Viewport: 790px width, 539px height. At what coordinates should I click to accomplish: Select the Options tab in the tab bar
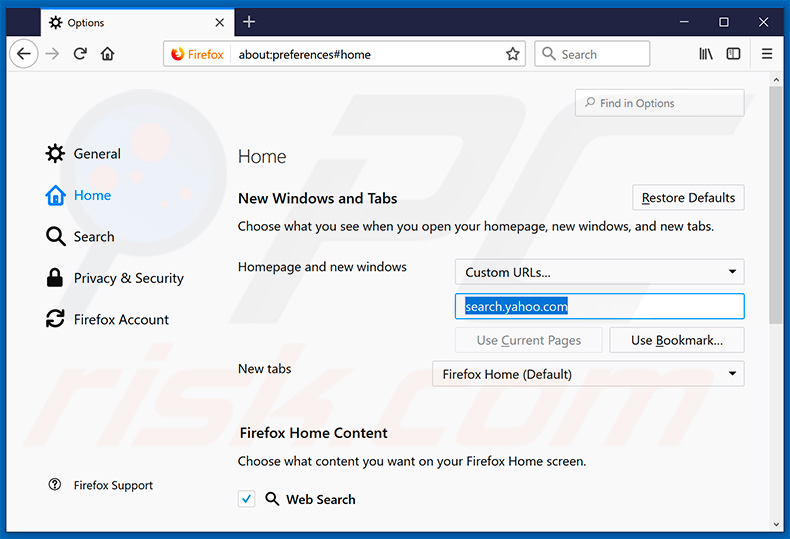coord(137,23)
